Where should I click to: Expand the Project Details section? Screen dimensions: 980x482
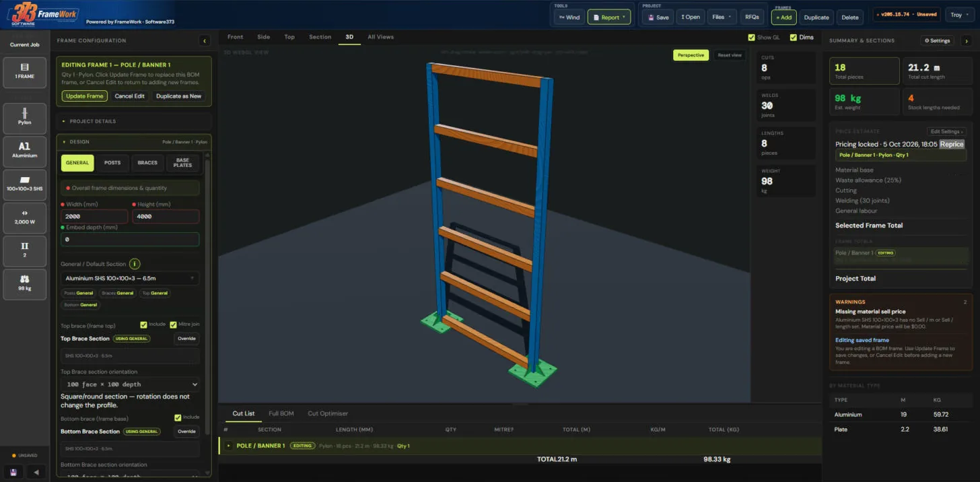point(134,121)
